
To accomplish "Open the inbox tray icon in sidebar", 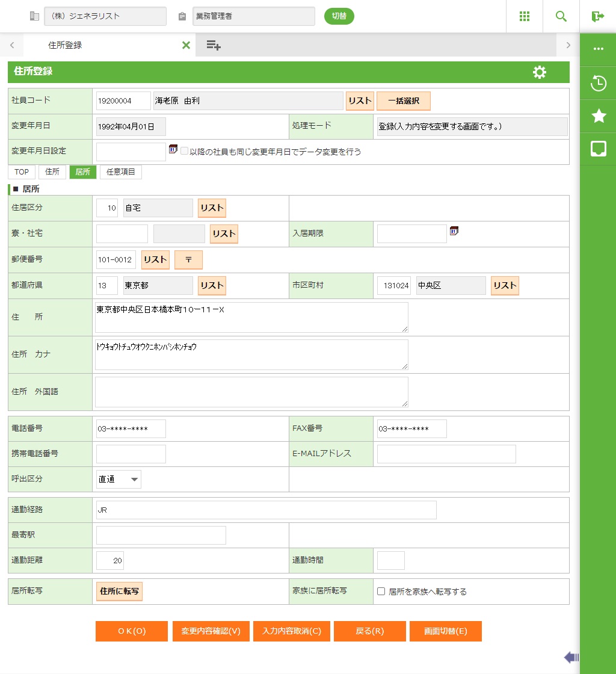I will [599, 149].
